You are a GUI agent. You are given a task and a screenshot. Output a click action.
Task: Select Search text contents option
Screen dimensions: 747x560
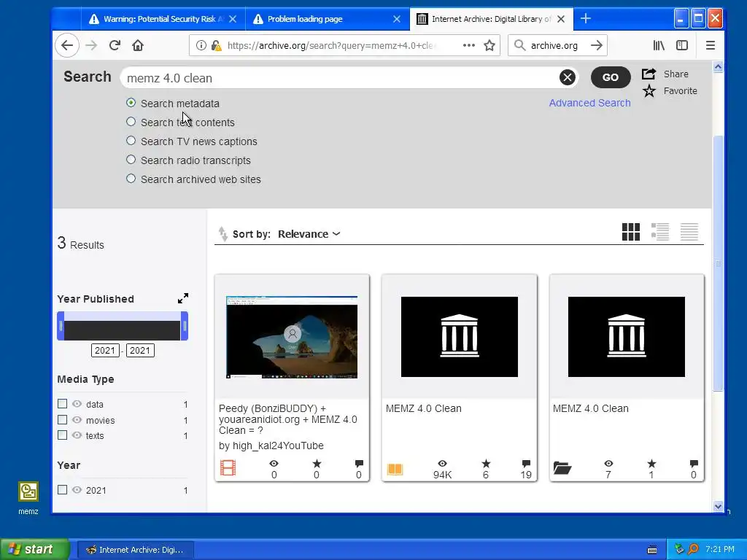(x=131, y=122)
